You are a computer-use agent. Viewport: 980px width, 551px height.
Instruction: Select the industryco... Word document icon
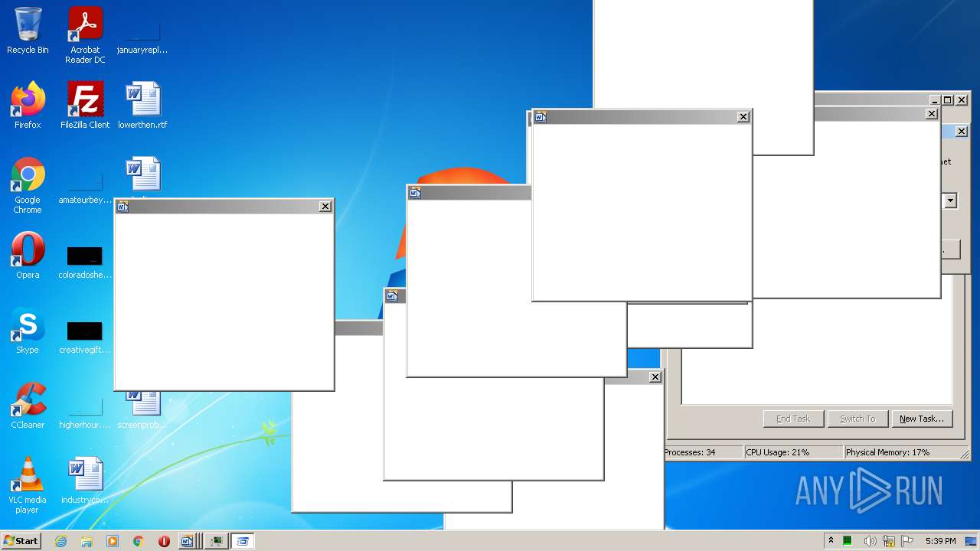tap(85, 481)
